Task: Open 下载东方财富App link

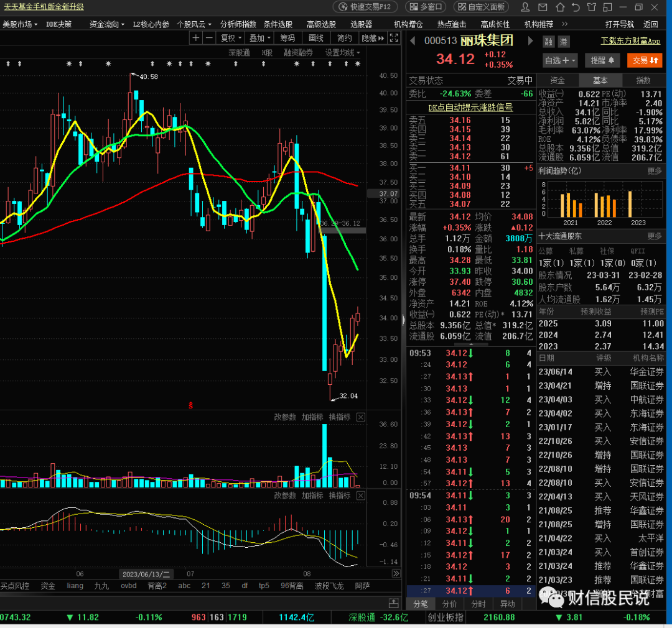Action: pos(630,40)
